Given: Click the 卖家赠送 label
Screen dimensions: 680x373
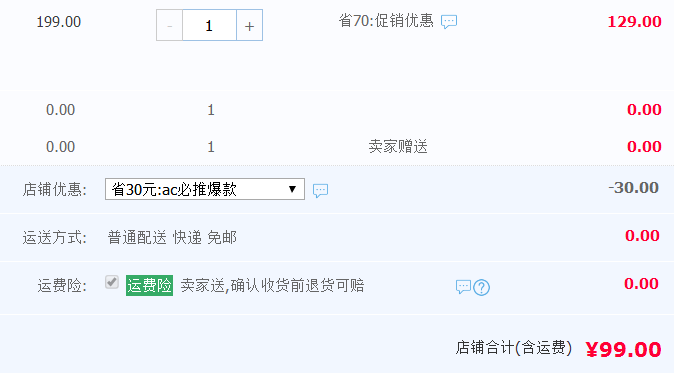Looking at the screenshot, I should tap(398, 147).
